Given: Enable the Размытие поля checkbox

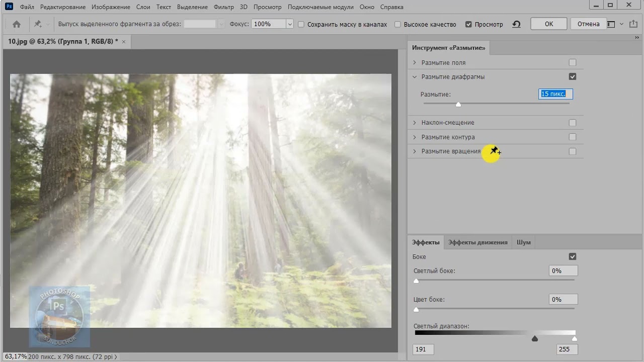Looking at the screenshot, I should pos(572,63).
